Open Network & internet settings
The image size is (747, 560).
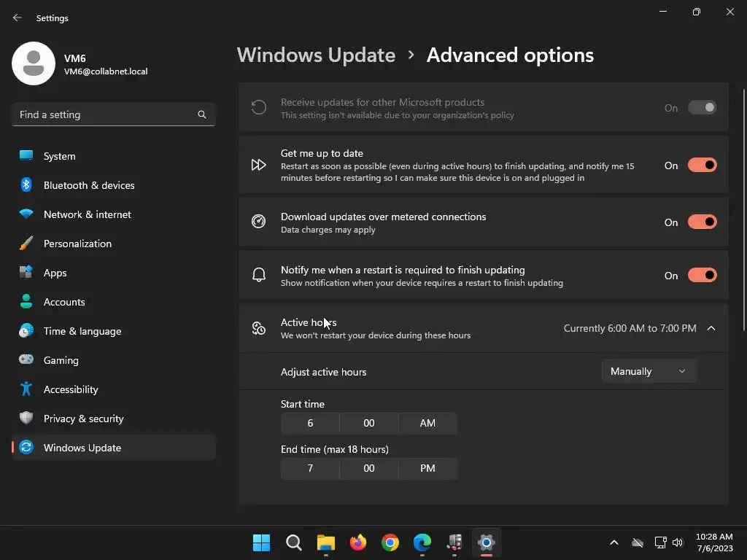(x=113, y=214)
